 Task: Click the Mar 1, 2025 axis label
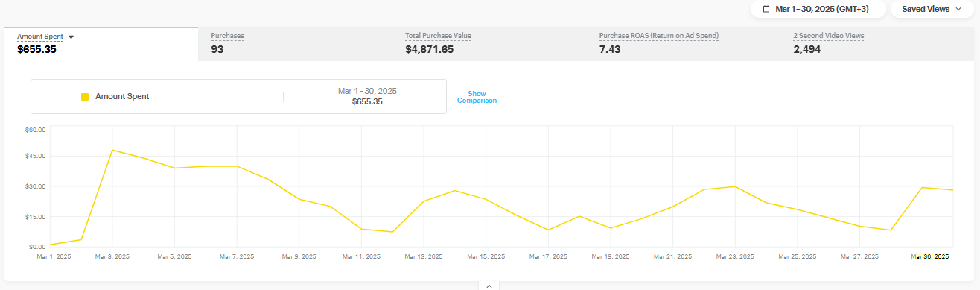pyautogui.click(x=54, y=256)
